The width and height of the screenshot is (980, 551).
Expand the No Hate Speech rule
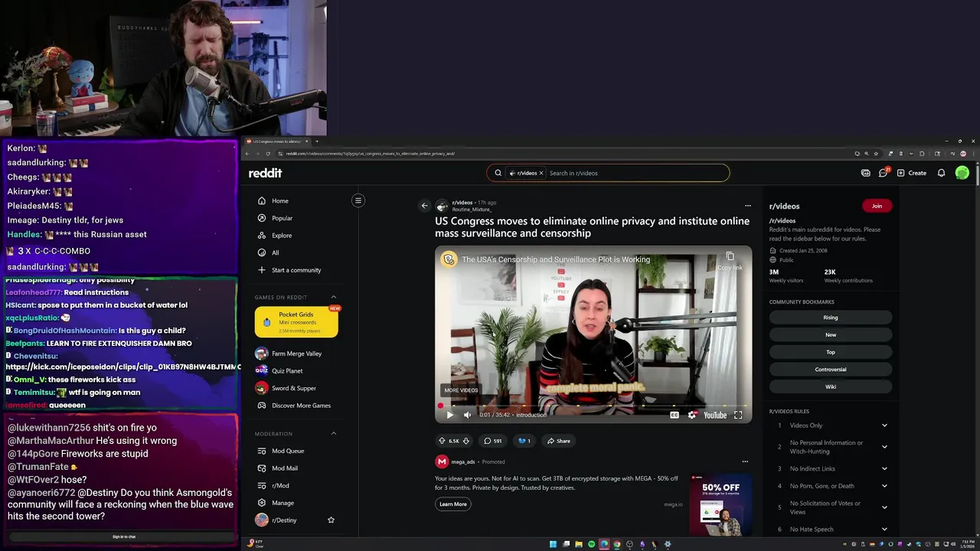coord(884,529)
